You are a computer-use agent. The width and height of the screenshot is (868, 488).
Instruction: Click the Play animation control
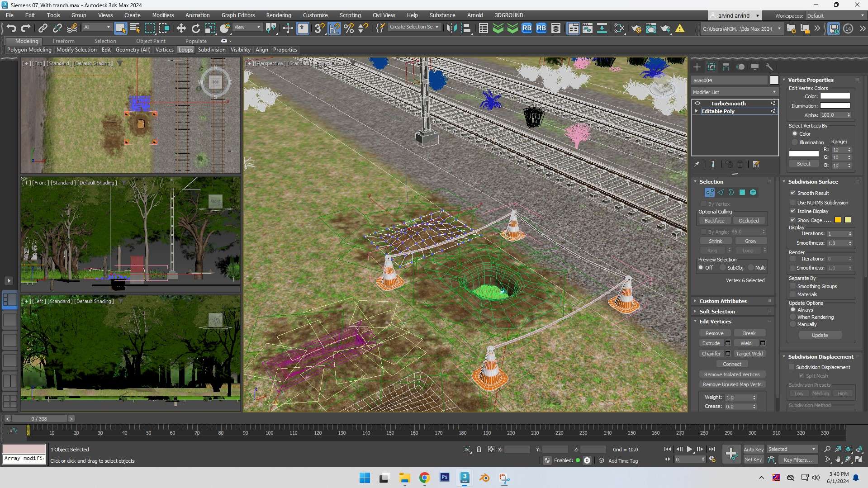(x=689, y=449)
